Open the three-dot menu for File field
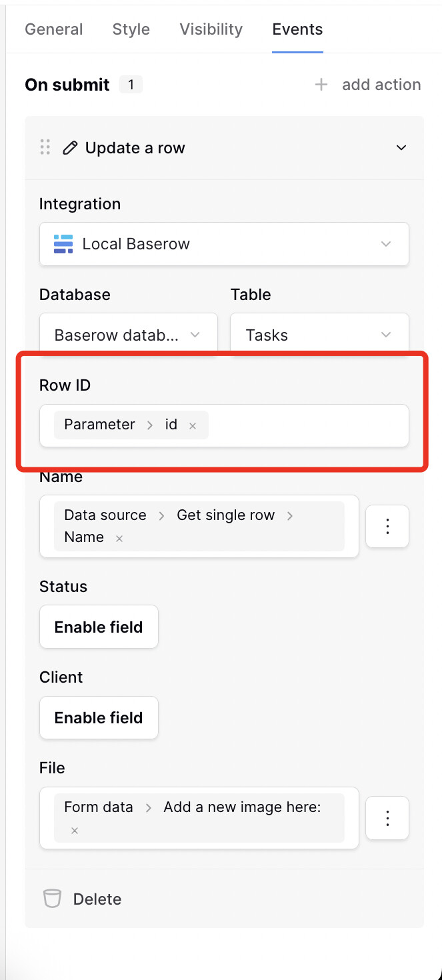This screenshot has width=442, height=980. pos(387,817)
